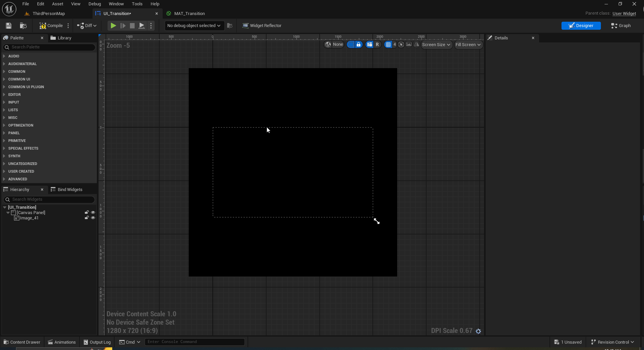This screenshot has height=350, width=644.
Task: Open the Diff dropdown
Action: 87,26
